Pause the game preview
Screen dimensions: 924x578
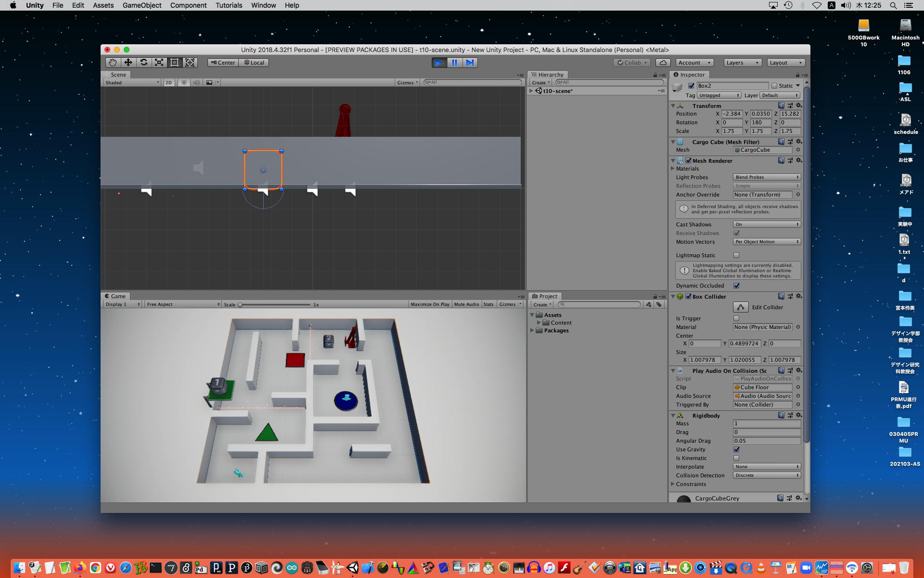(x=454, y=63)
